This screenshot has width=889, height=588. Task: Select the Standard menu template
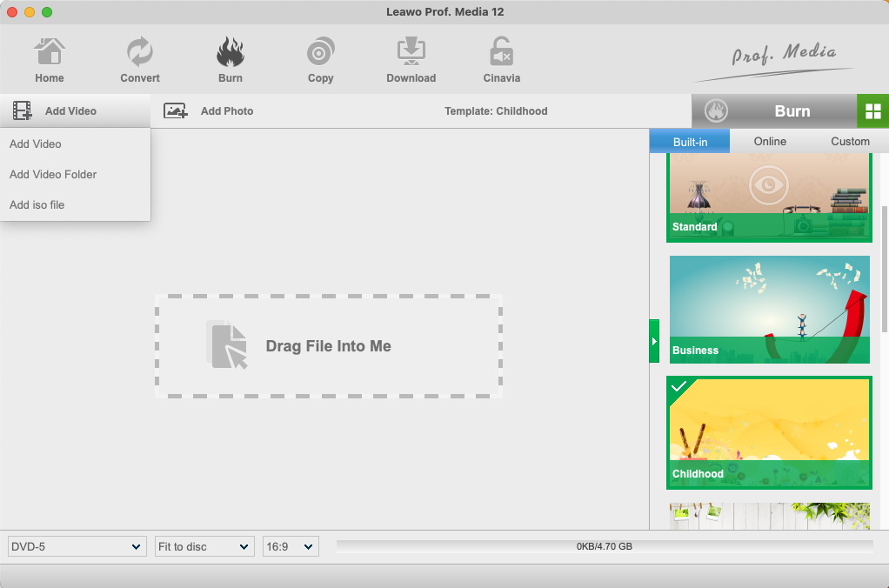tap(769, 197)
